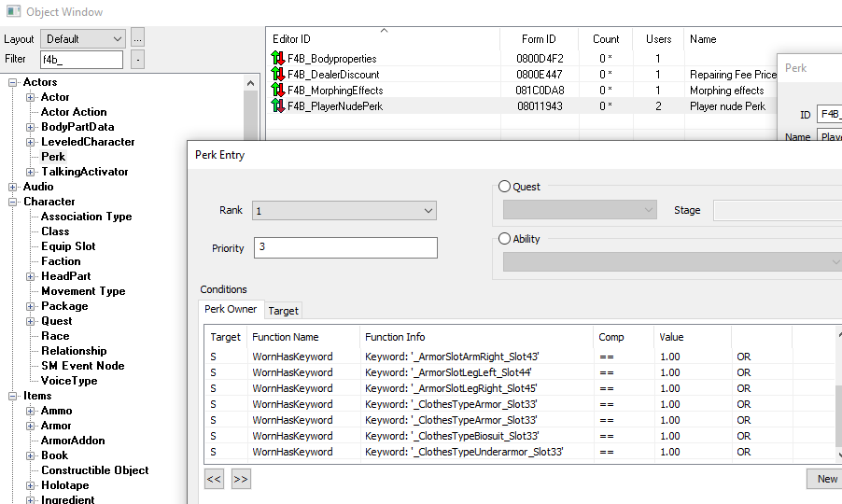Screen dimensions: 842x504
Task: Collapse the Items tree node
Action: pyautogui.click(x=12, y=396)
